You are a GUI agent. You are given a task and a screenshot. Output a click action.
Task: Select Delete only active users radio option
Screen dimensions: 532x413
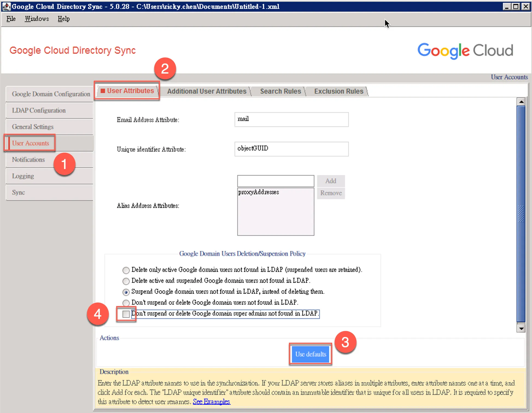click(x=126, y=270)
